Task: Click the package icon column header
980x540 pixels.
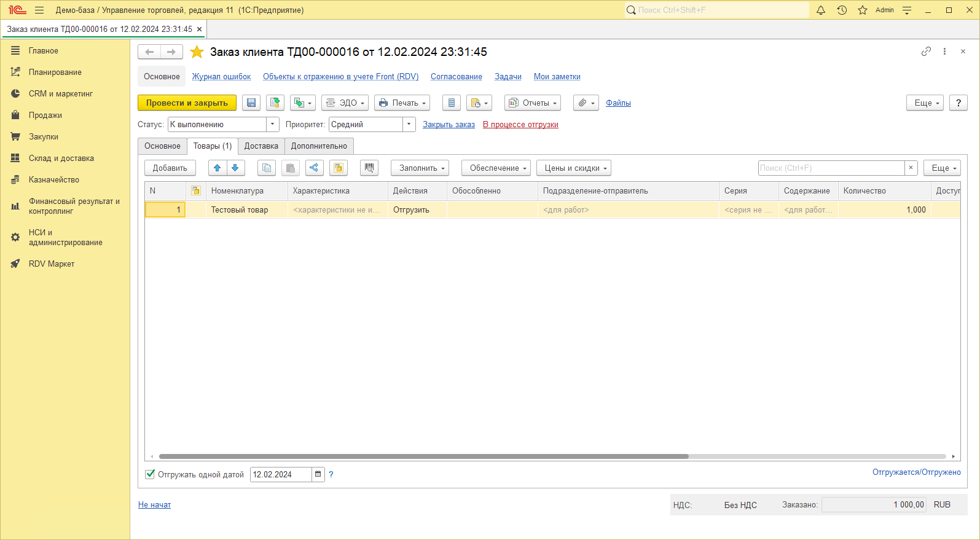Action: point(196,191)
